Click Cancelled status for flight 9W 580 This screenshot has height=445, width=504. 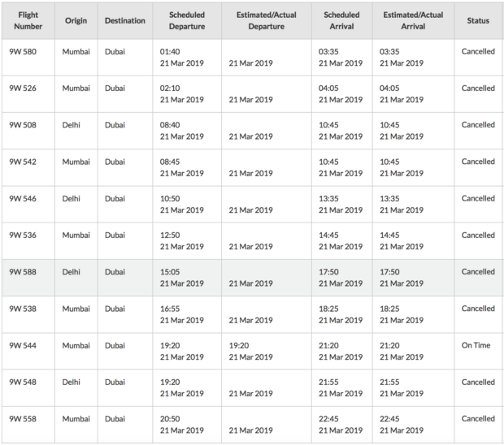tap(478, 51)
